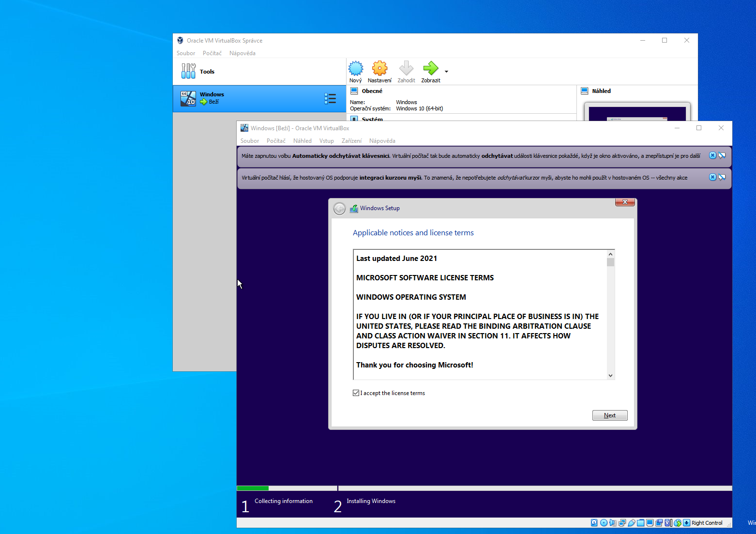Open Počítač menu in VirtualBox Správce

point(212,53)
